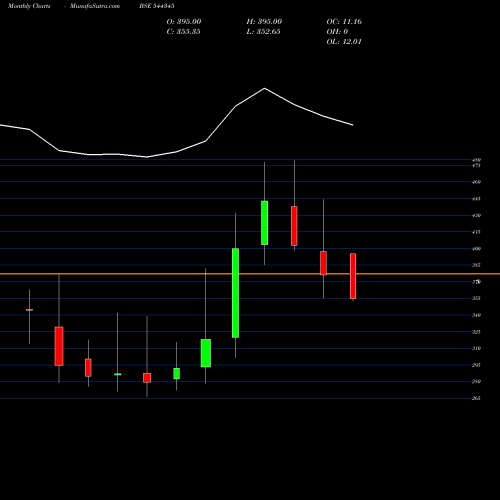
Task: Click the open value 'O: 395.00'
Action: [x=184, y=22]
